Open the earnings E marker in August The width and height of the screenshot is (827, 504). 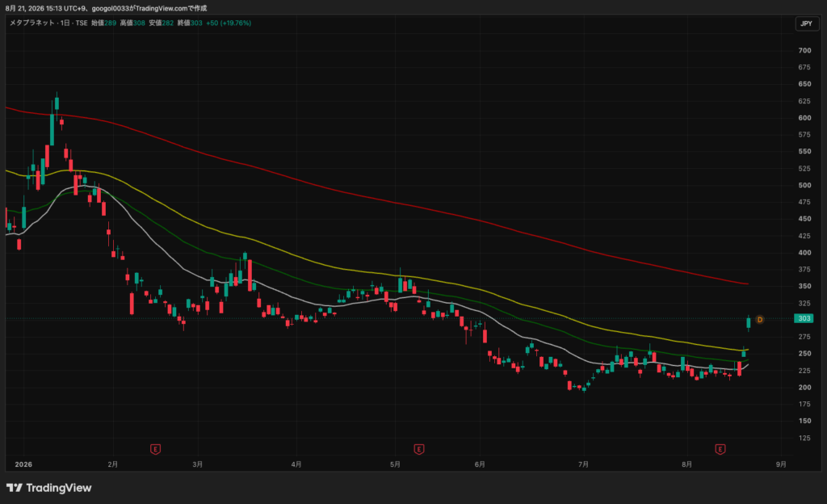(720, 449)
